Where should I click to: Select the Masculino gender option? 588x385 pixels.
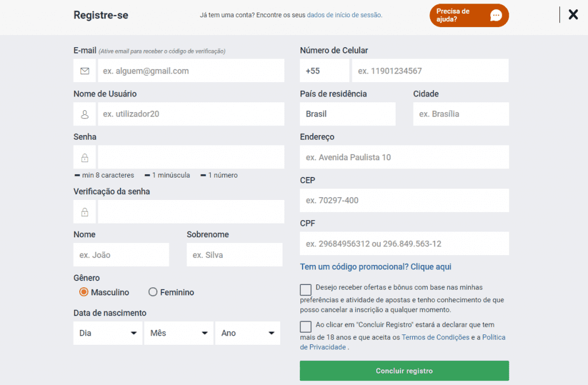click(84, 292)
